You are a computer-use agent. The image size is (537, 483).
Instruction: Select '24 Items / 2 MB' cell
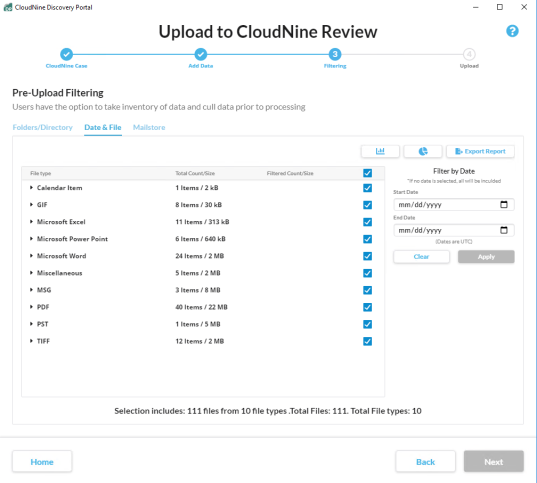(200, 256)
